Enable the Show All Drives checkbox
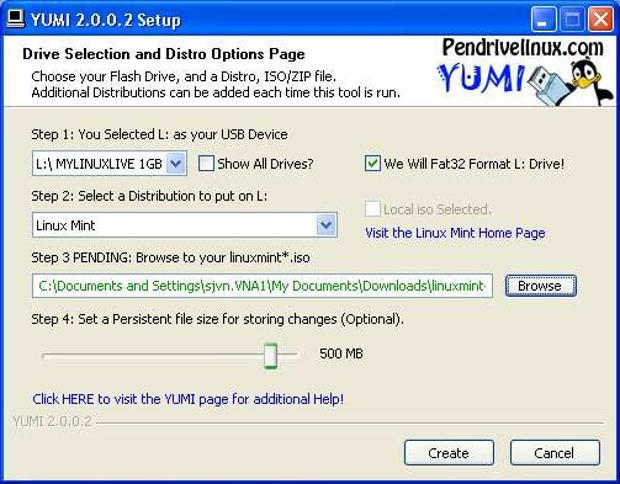Viewport: 620px width, 484px height. [x=206, y=163]
